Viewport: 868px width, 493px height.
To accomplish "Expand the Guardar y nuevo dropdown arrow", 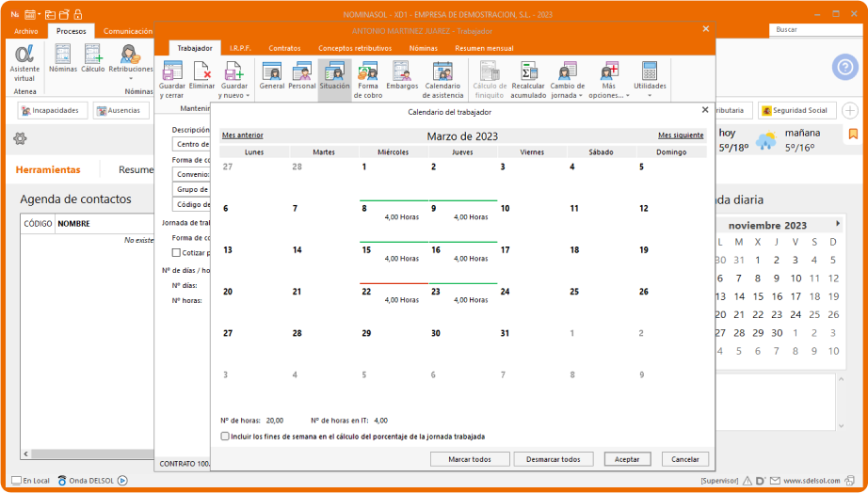I will tap(248, 96).
